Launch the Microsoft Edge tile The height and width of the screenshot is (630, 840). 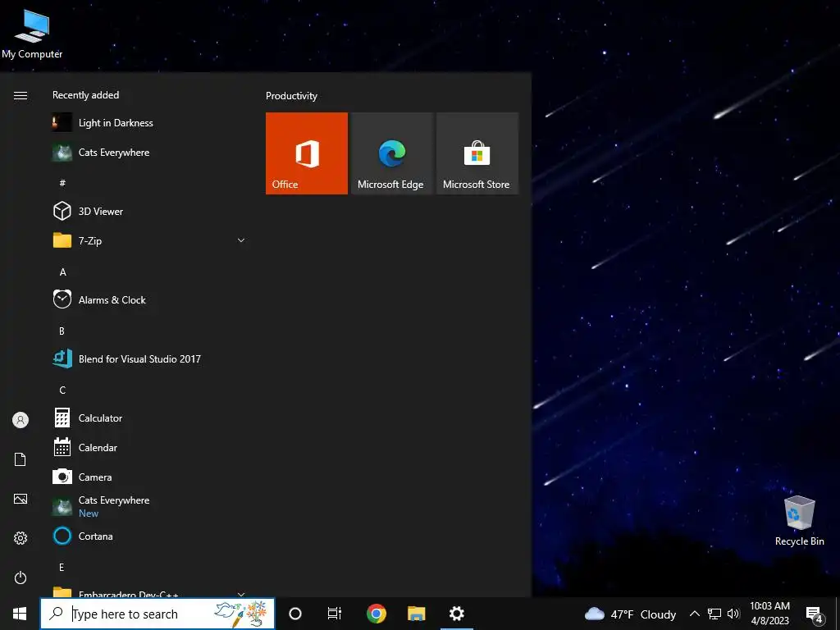(391, 153)
